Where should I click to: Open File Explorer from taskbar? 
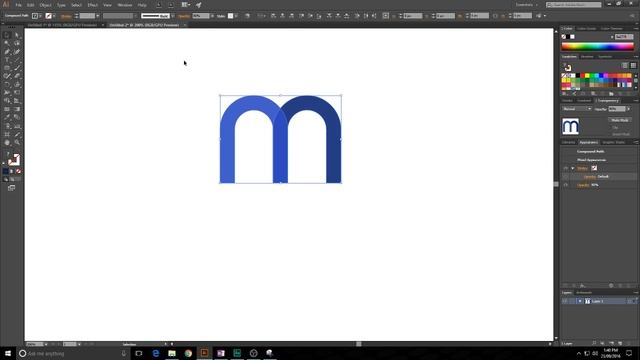pos(172,353)
